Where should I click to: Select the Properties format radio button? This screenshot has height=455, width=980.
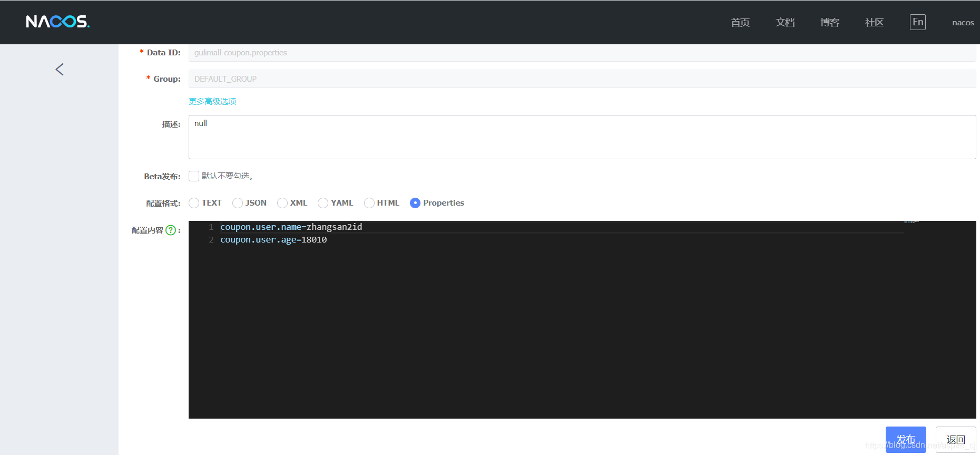(x=415, y=203)
